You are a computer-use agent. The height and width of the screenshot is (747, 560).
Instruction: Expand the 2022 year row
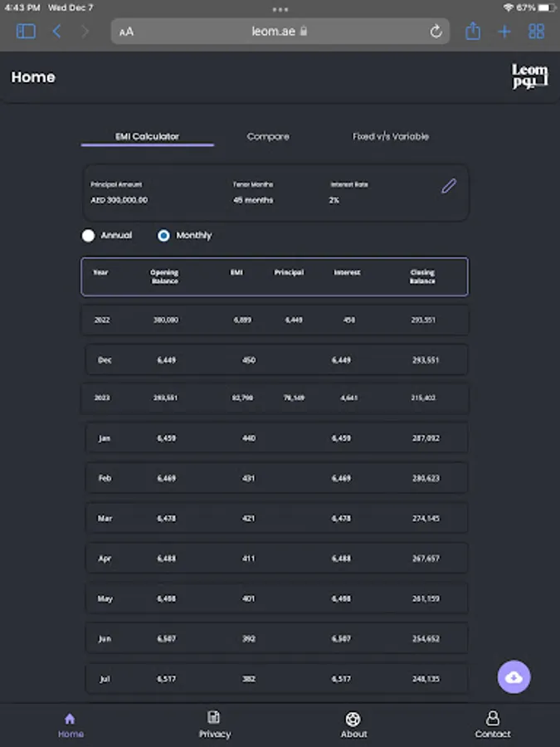(275, 320)
